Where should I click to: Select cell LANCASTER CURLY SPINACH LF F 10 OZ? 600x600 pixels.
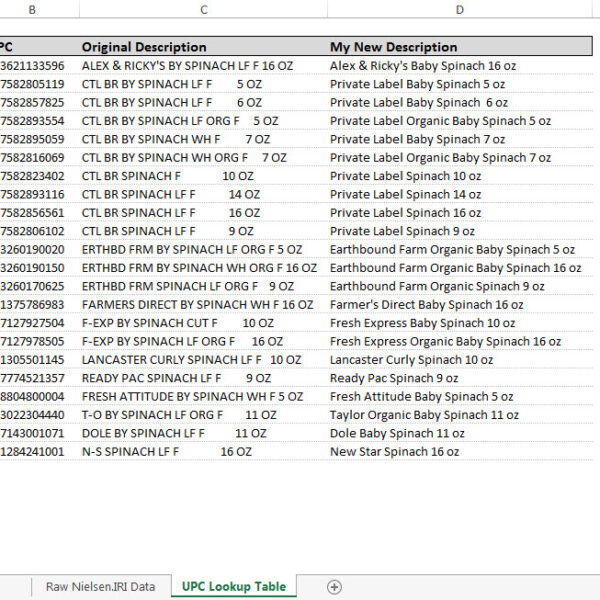tap(204, 359)
